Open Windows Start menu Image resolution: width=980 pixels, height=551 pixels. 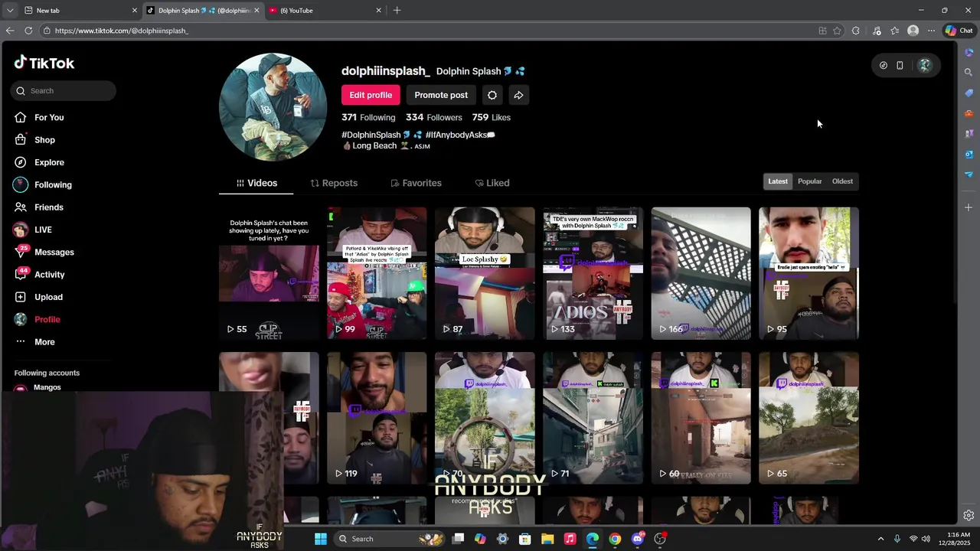point(321,539)
